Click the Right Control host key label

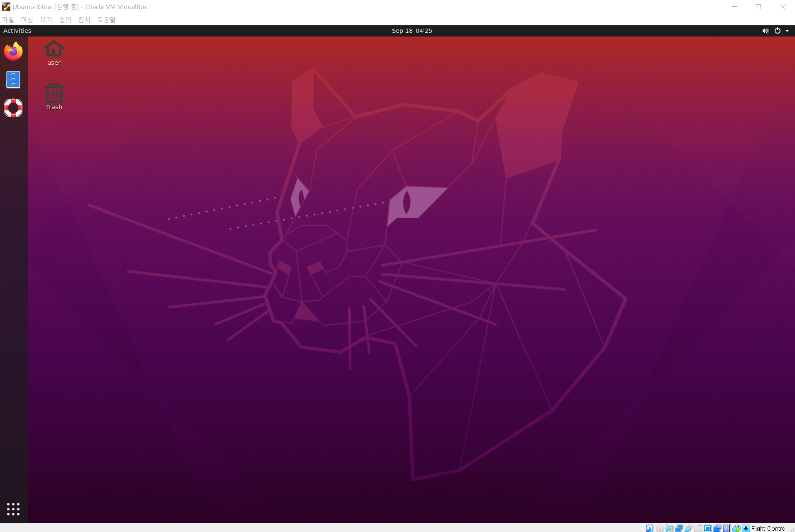(769, 528)
